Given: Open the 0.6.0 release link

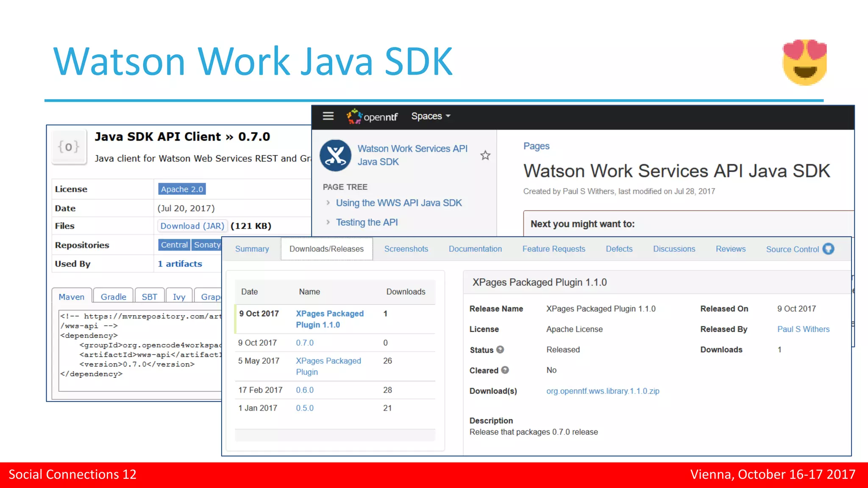Looking at the screenshot, I should (x=305, y=390).
